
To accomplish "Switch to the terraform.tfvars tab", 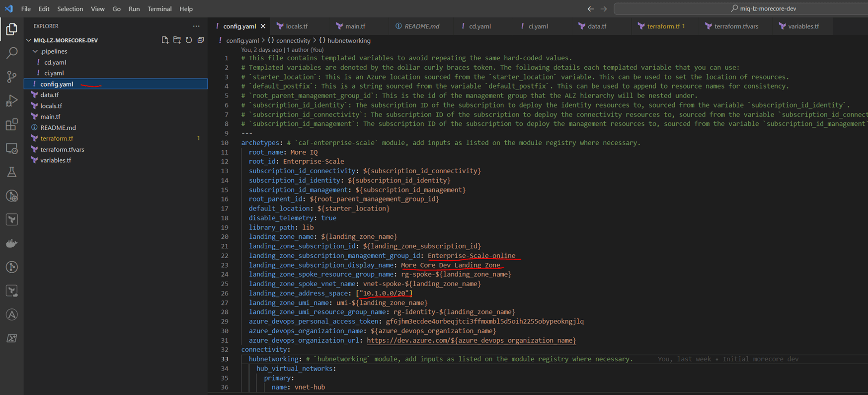I will (x=736, y=26).
